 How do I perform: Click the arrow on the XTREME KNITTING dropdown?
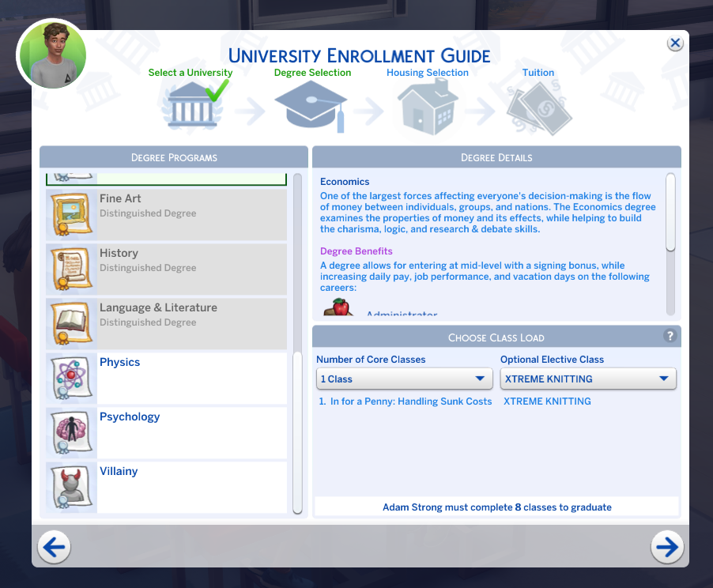pos(664,379)
